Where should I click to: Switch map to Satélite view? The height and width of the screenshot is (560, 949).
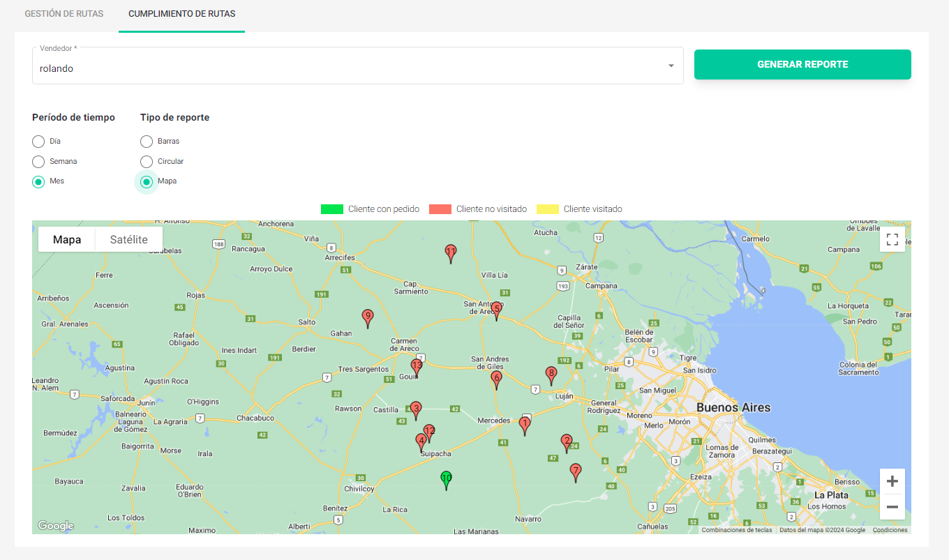pyautogui.click(x=129, y=239)
